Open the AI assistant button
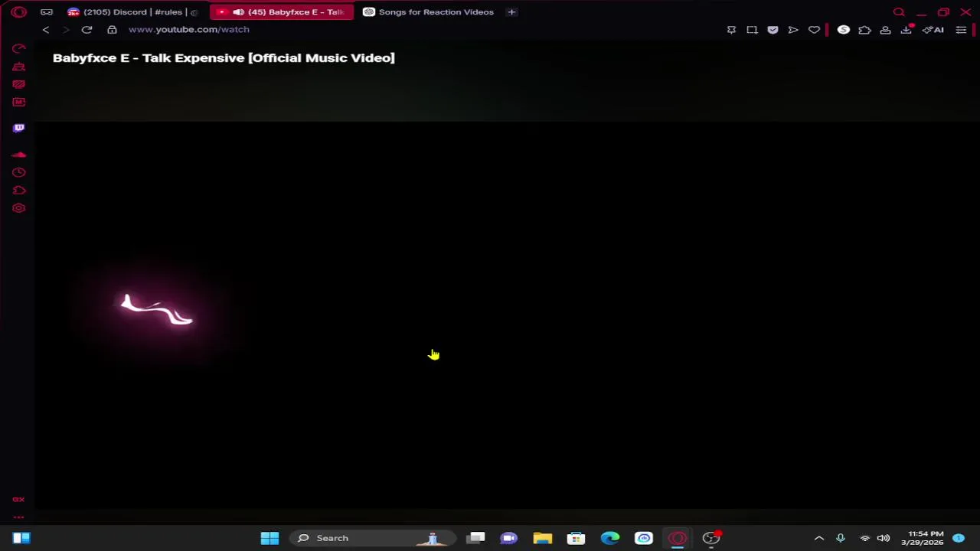This screenshot has height=551, width=980. (933, 30)
